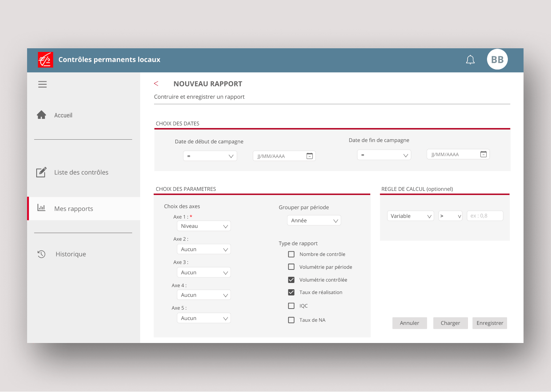Toggle the hamburger menu icon
The height and width of the screenshot is (392, 551).
click(x=42, y=84)
